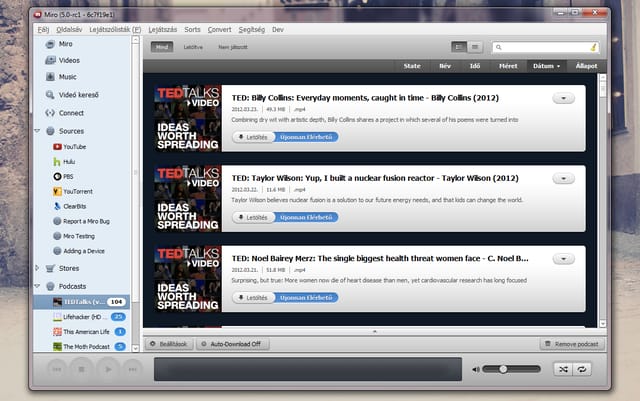Image resolution: width=640 pixels, height=401 pixels.
Task: Switch to compact list view
Action: click(475, 47)
